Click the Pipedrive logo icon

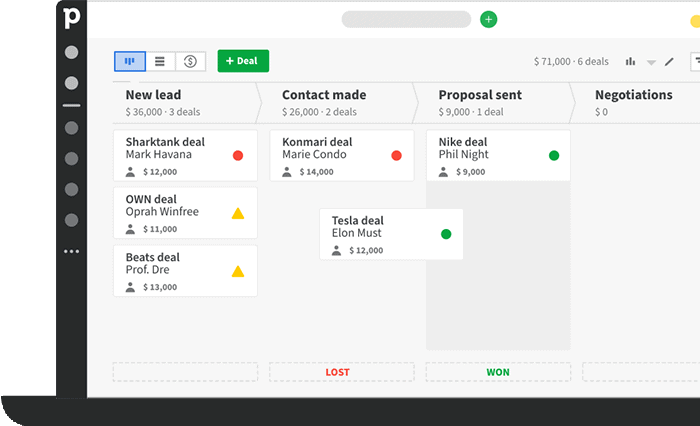point(71,18)
